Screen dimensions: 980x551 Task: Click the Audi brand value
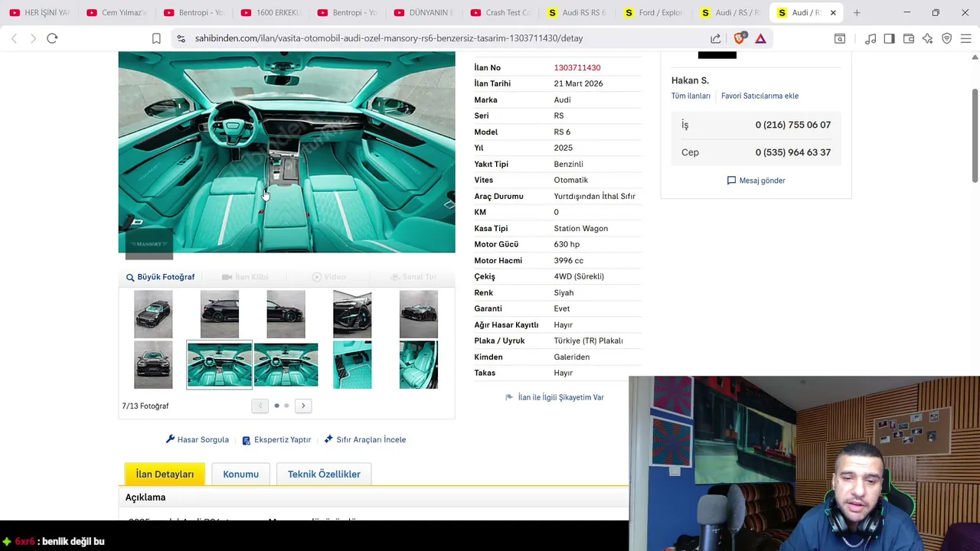coord(562,100)
